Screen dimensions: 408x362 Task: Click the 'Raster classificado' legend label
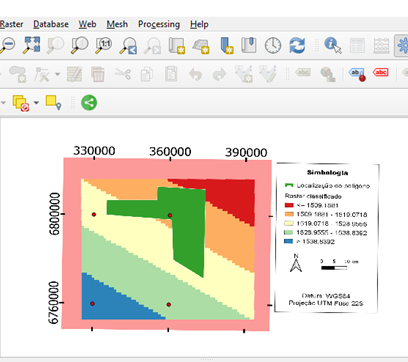[313, 196]
